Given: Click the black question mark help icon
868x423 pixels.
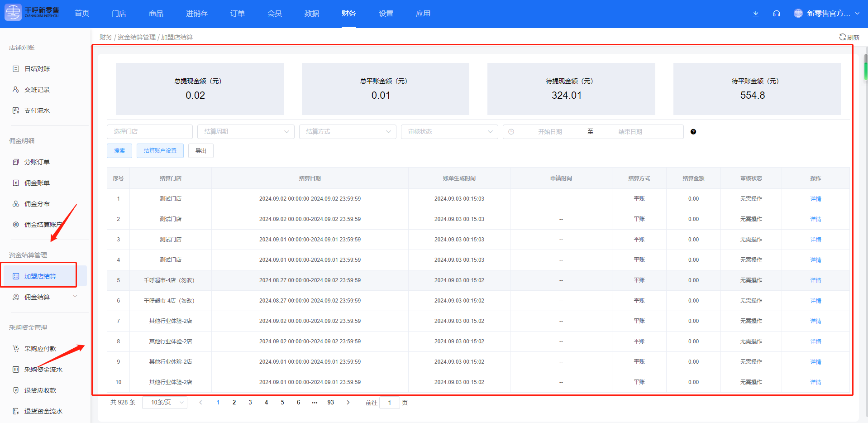Looking at the screenshot, I should [x=693, y=132].
